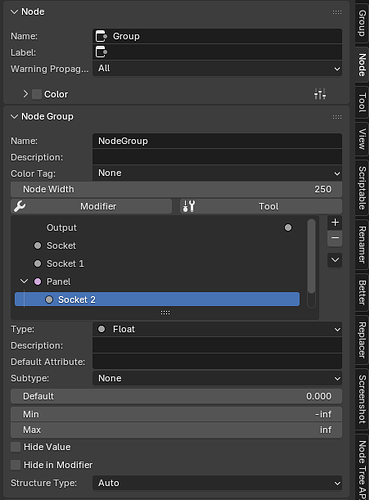Open the Color Tag dropdown
The height and width of the screenshot is (500, 369).
[x=217, y=173]
